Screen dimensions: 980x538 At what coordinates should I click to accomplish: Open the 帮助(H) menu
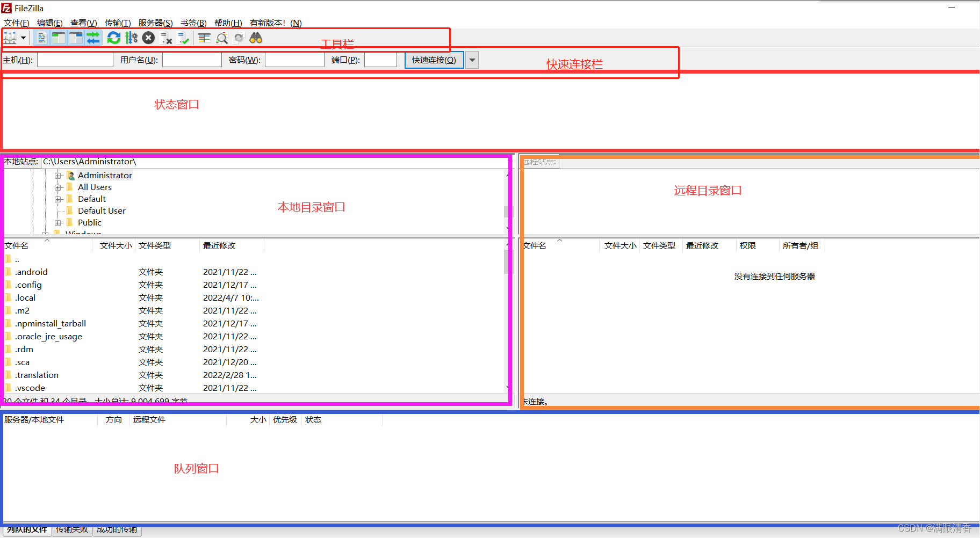[x=228, y=23]
